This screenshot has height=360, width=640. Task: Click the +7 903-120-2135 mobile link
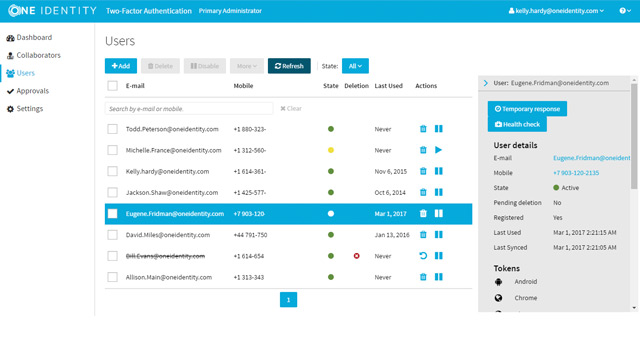click(x=576, y=173)
